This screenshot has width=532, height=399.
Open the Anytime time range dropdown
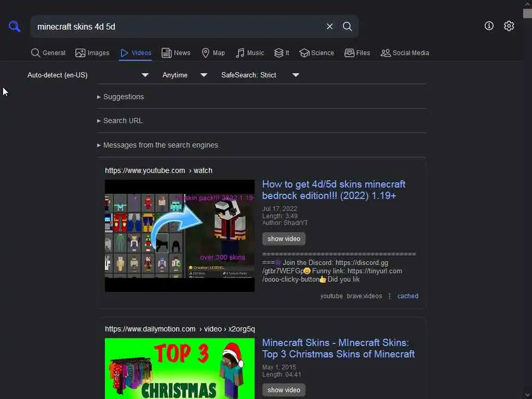click(184, 75)
